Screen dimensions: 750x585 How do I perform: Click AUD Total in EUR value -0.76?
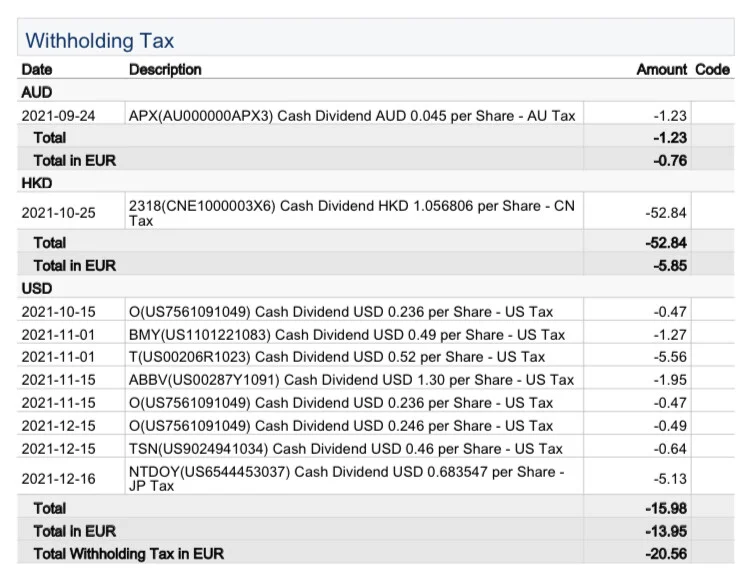(x=670, y=161)
